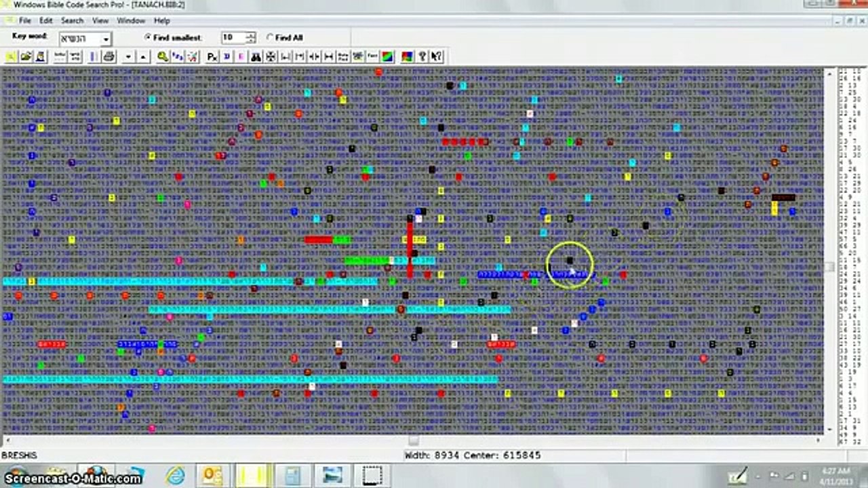Image resolution: width=868 pixels, height=488 pixels.
Task: Click the context help pointer icon
Action: tap(436, 57)
